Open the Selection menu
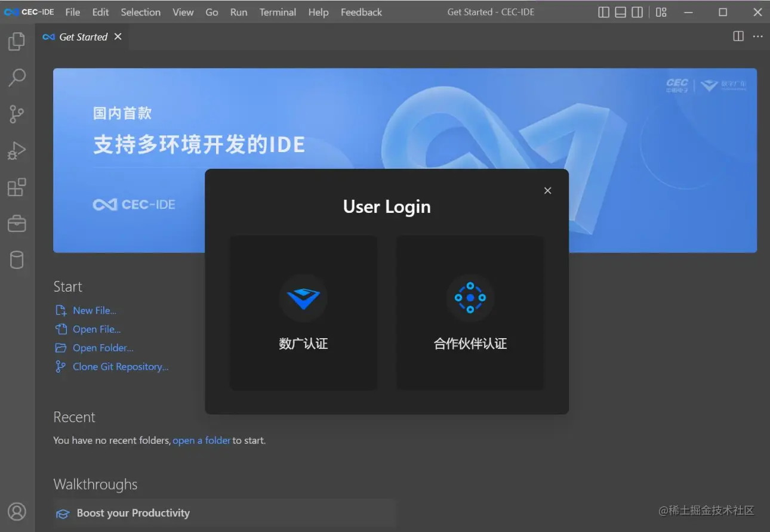Viewport: 770px width, 532px height. [x=141, y=12]
